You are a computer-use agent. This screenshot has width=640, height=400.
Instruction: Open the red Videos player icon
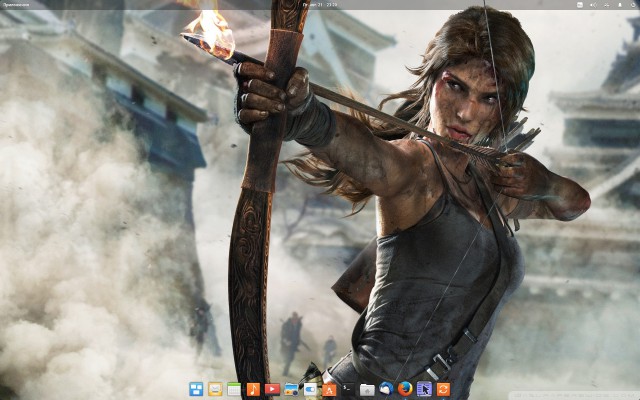272,389
